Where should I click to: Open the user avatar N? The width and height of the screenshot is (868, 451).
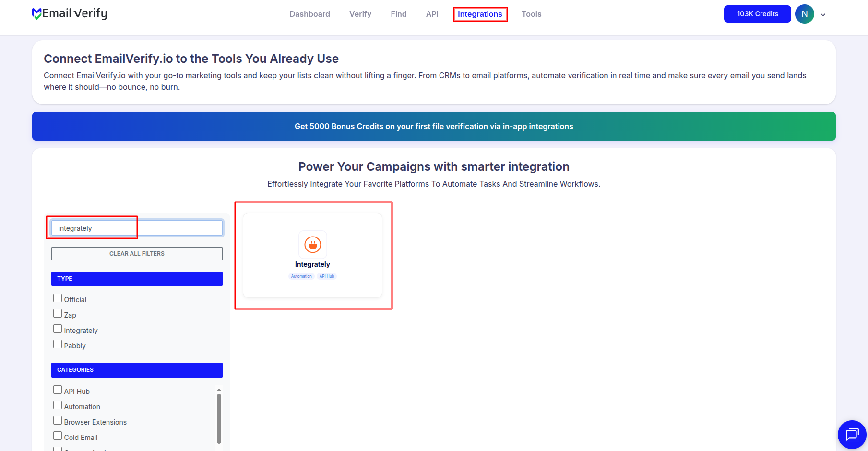805,14
